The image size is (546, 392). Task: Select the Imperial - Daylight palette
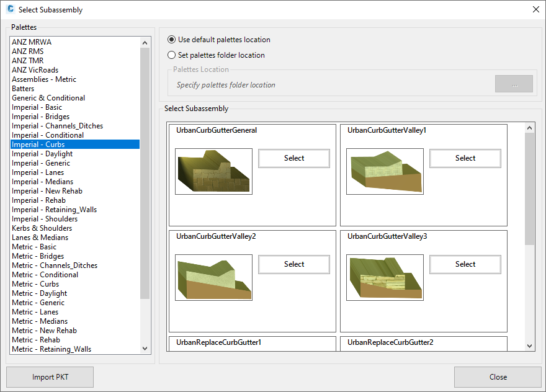(x=75, y=154)
